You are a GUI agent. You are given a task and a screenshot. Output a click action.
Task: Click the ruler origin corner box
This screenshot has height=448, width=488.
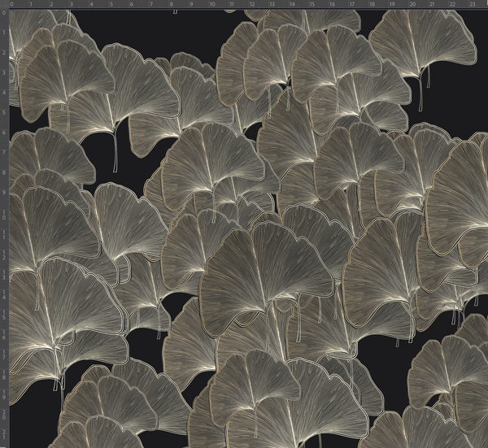point(4,4)
